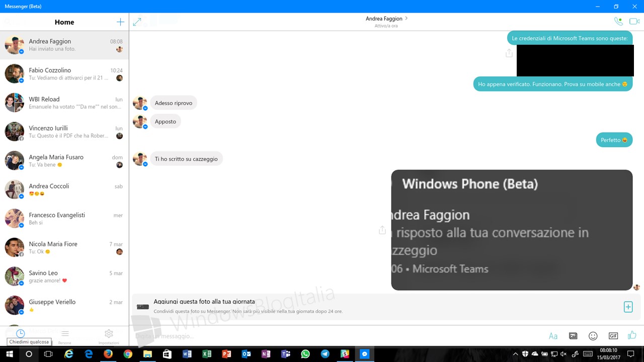
Task: Click the 'Ti ho scritto su cazzeggio' message
Action: pyautogui.click(x=186, y=159)
